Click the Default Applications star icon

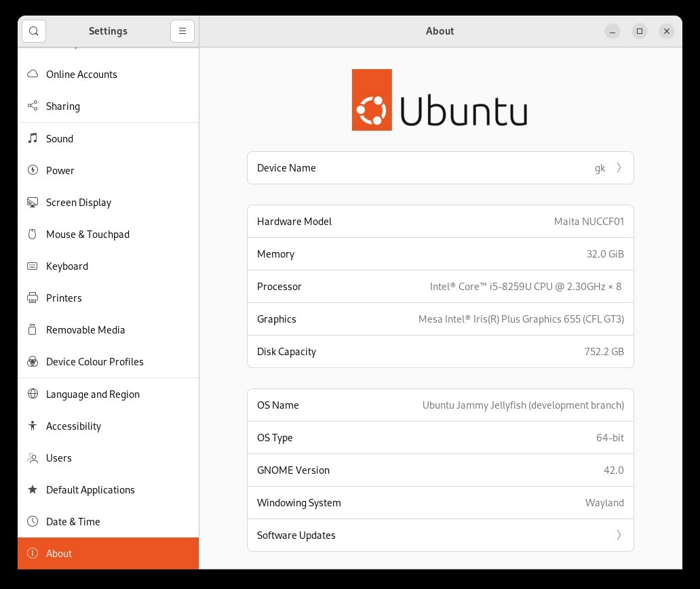[x=33, y=489]
